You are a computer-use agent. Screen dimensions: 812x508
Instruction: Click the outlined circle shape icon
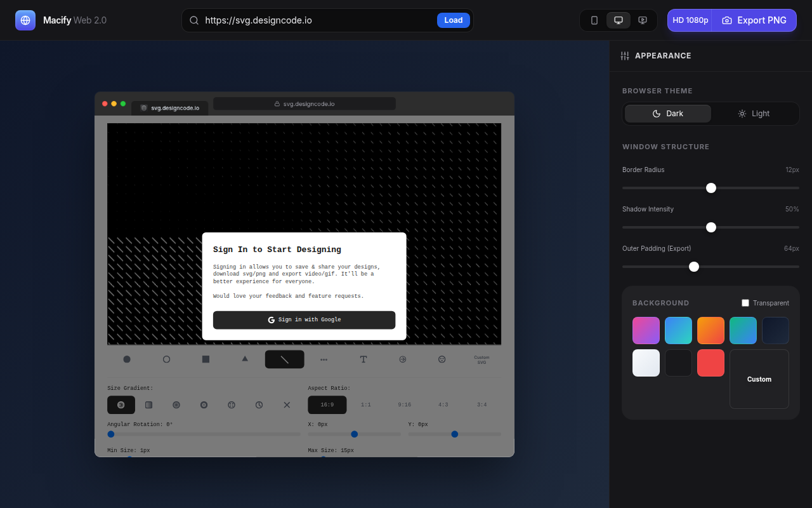(166, 359)
